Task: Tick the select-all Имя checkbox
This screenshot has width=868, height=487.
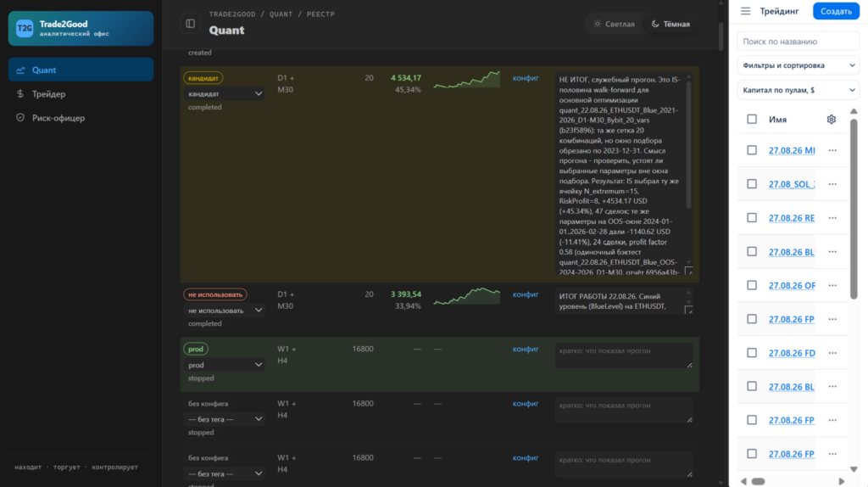Action: pyautogui.click(x=752, y=119)
